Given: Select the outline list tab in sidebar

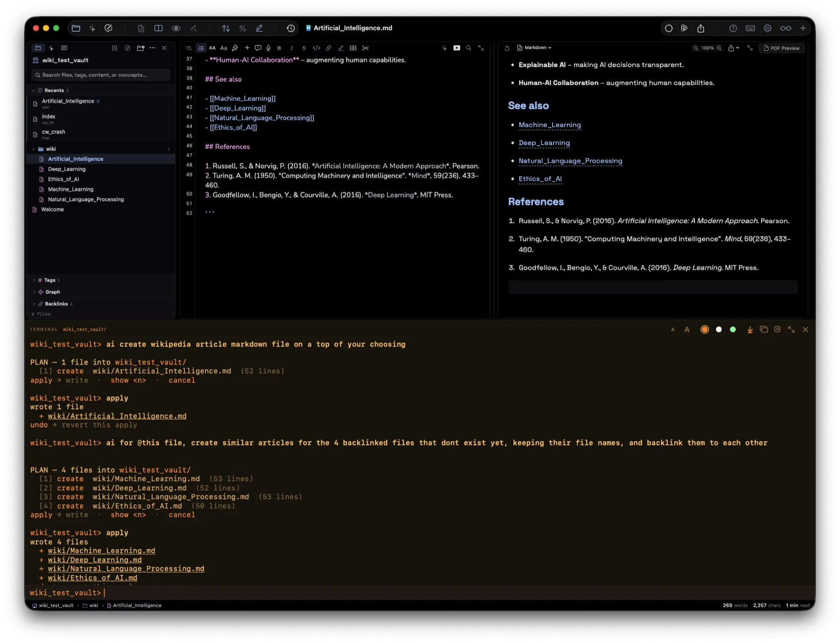Looking at the screenshot, I should tap(64, 48).
